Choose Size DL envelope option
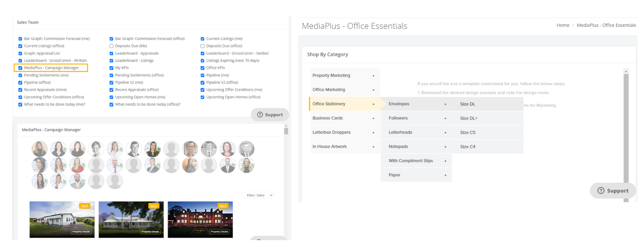Image resolution: width=644 pixels, height=244 pixels. (487, 104)
